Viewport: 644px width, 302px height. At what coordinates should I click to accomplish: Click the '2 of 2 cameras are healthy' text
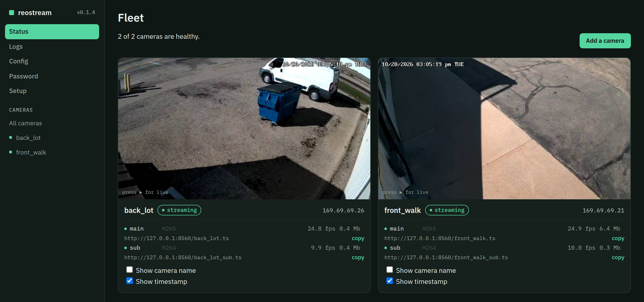[x=159, y=37]
